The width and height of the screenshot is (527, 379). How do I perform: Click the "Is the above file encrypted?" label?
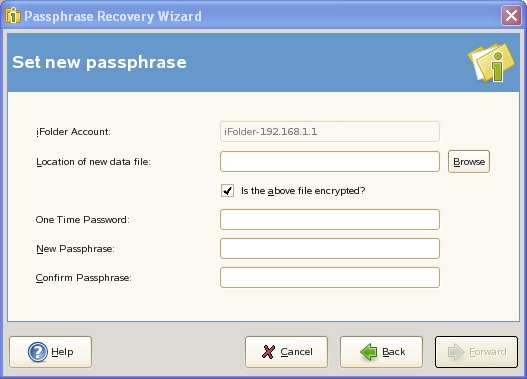click(x=303, y=191)
